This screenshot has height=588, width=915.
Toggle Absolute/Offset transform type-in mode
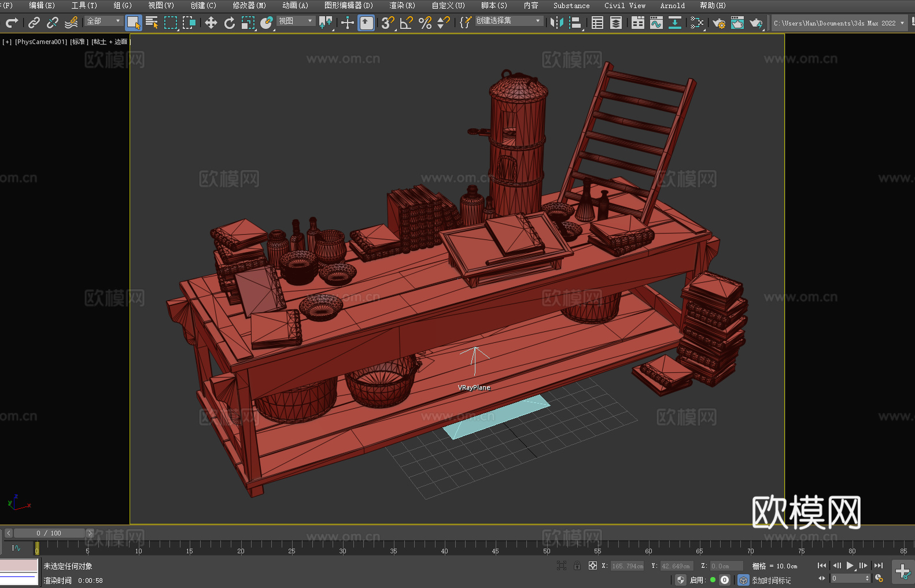click(x=593, y=565)
